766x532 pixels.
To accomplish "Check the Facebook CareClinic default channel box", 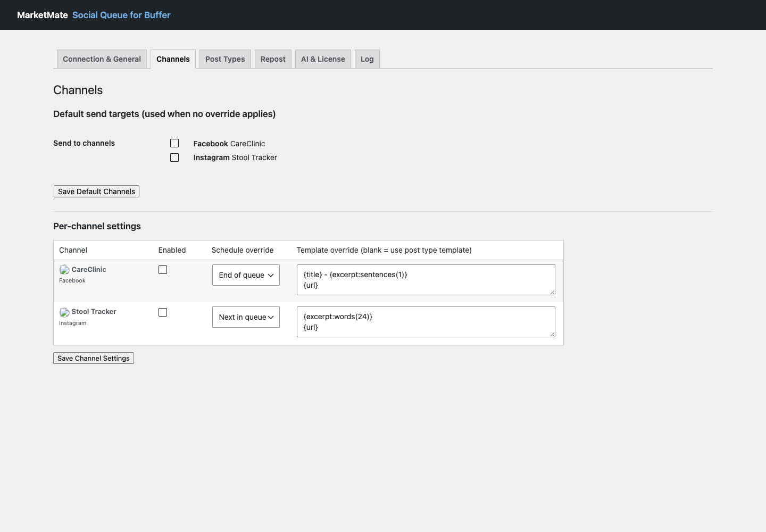I will pyautogui.click(x=174, y=143).
